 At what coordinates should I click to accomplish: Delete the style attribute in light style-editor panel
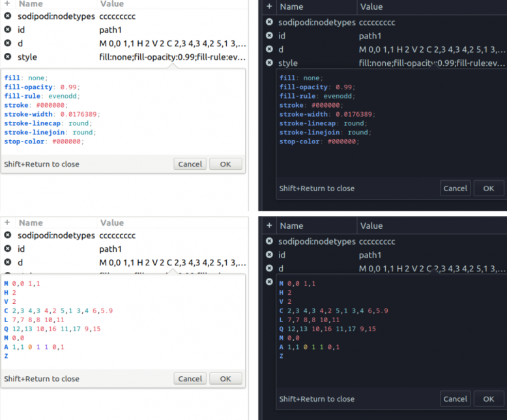pos(7,57)
